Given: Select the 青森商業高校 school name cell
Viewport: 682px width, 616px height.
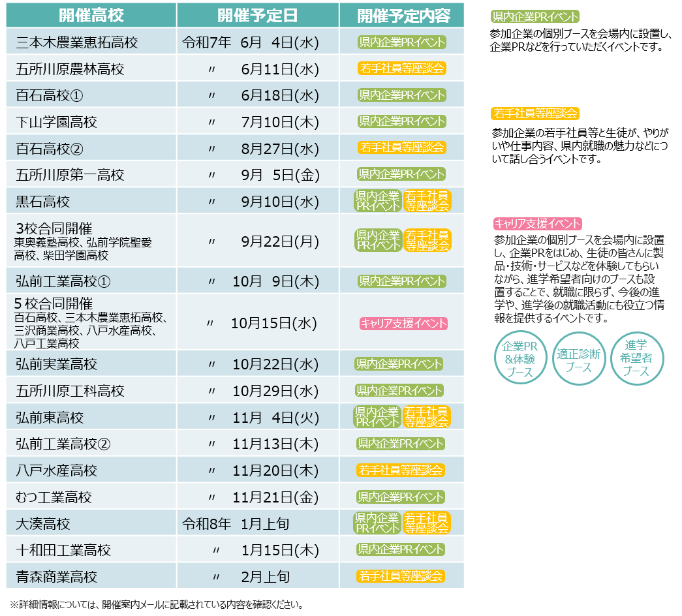Looking at the screenshot, I should [x=91, y=576].
